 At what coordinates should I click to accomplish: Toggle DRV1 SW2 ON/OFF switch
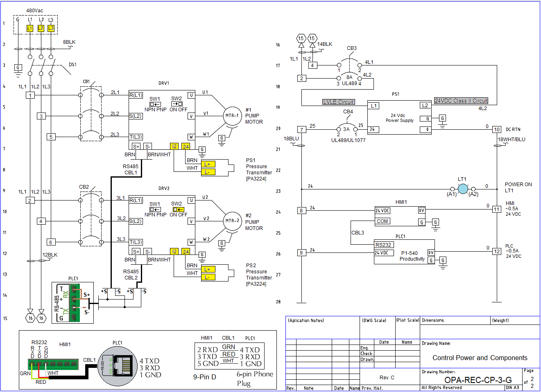click(177, 104)
